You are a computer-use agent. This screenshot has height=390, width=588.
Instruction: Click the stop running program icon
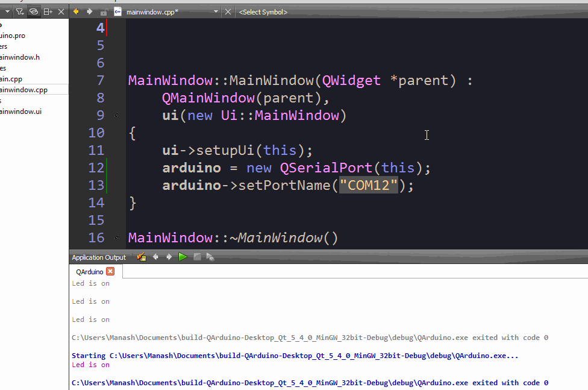[197, 257]
